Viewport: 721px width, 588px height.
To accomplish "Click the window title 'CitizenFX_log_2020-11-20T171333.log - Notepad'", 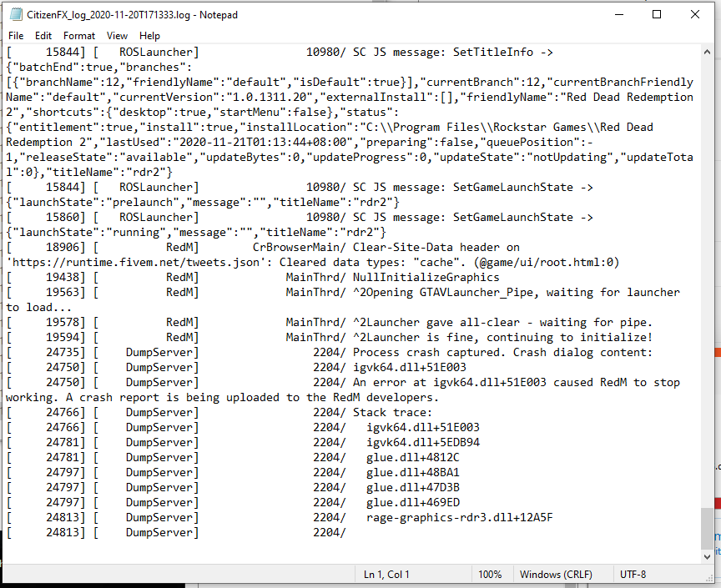I will coord(132,15).
